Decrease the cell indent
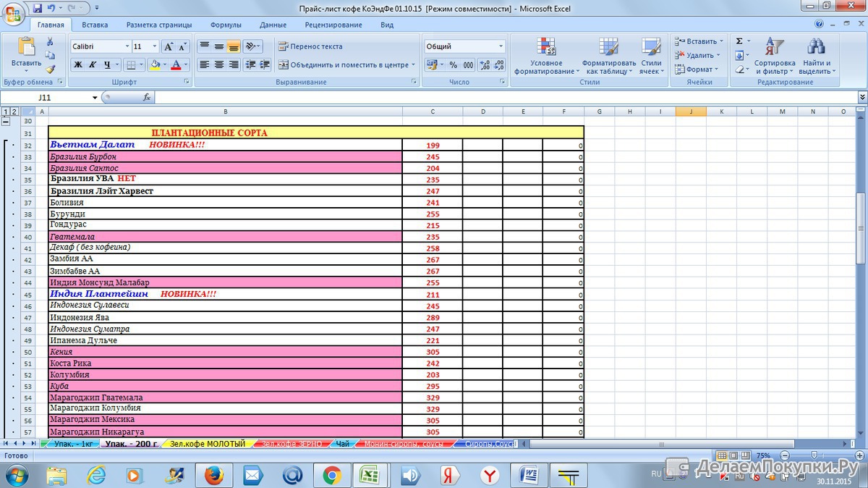Screen dimensions: 868x488 tap(251, 64)
